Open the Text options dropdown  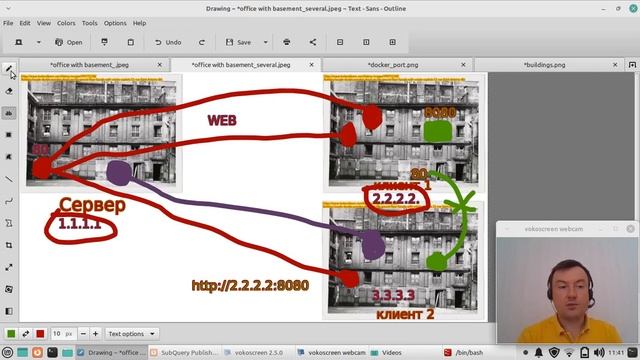[131, 334]
